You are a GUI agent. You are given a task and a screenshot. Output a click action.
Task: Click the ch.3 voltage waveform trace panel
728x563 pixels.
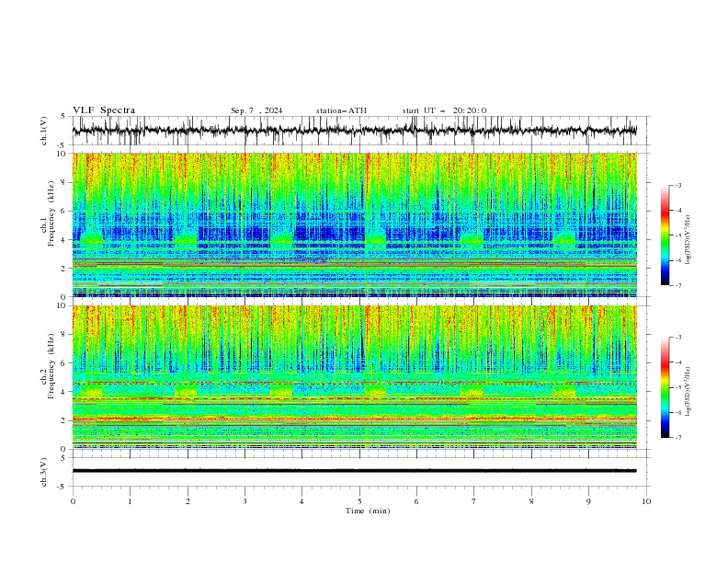[x=360, y=472]
